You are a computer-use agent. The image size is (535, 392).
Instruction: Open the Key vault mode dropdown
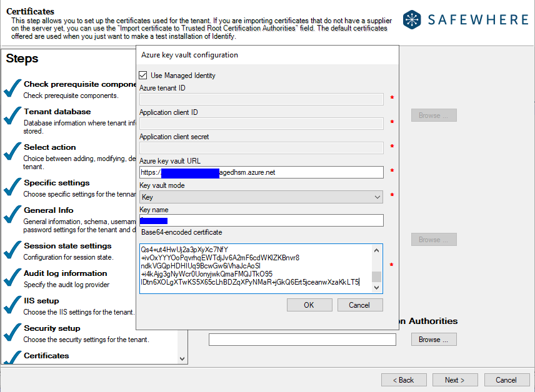[261, 197]
